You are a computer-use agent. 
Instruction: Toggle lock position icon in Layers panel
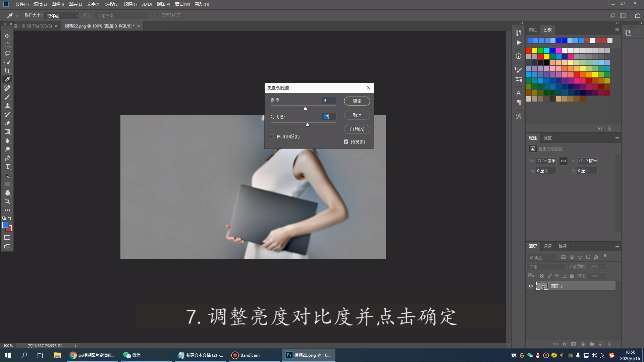[557, 276]
